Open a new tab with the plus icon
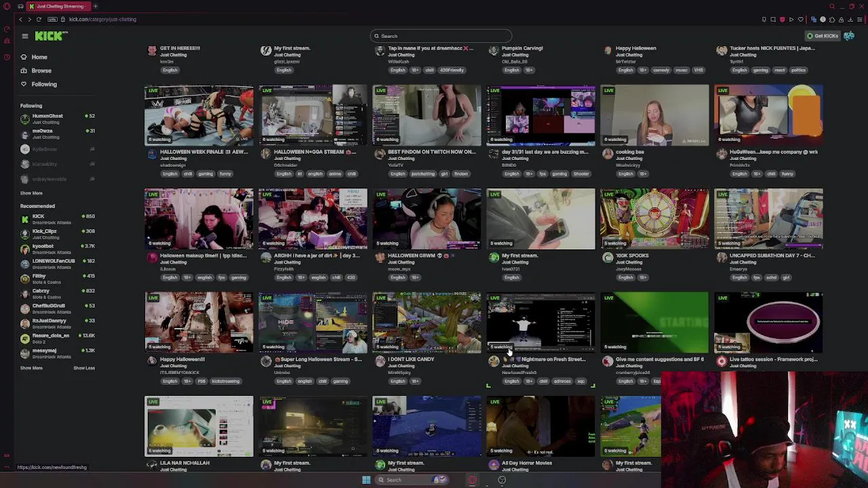Image resolution: width=868 pixels, height=488 pixels. tap(96, 6)
